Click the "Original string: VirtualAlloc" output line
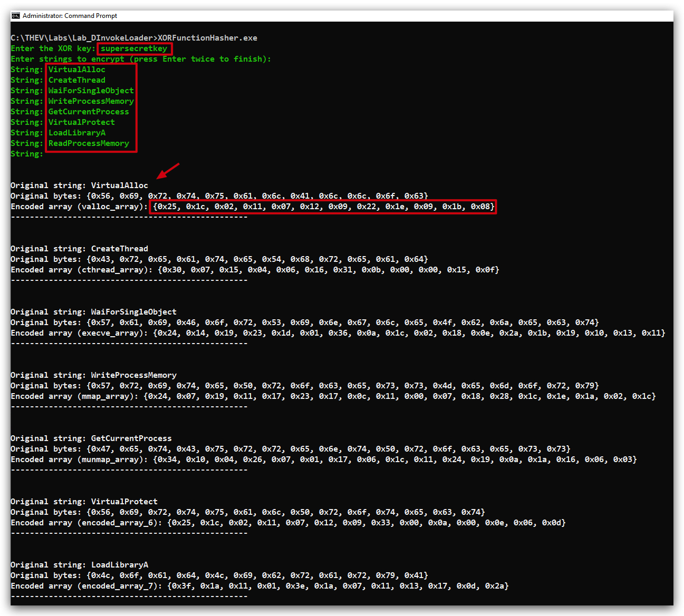Screen dimensions: 684x616 [x=80, y=185]
